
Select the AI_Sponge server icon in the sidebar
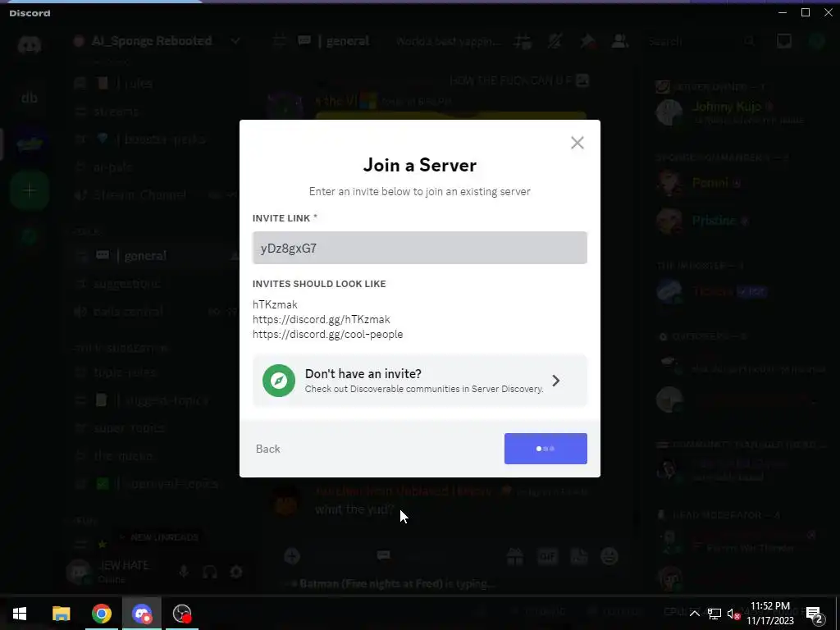[x=30, y=144]
